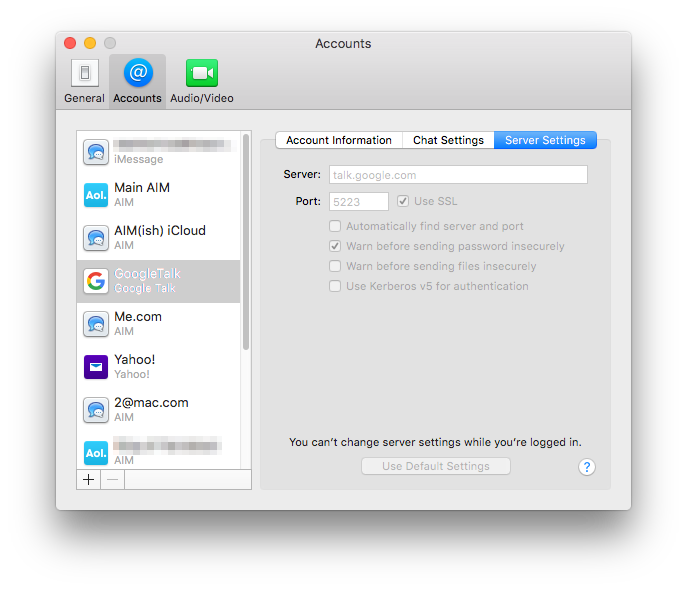This screenshot has width=687, height=590.
Task: Click the chat-bubble icon for Me.com
Action: coord(96,324)
